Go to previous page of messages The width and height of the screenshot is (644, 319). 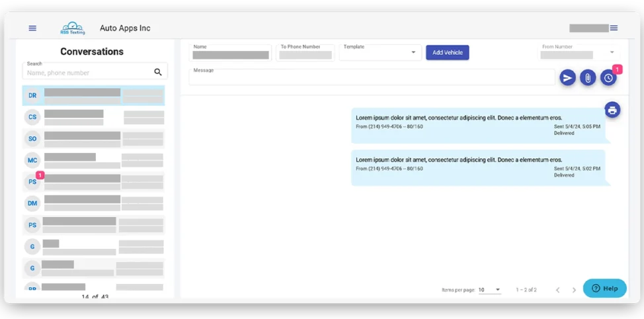point(557,290)
